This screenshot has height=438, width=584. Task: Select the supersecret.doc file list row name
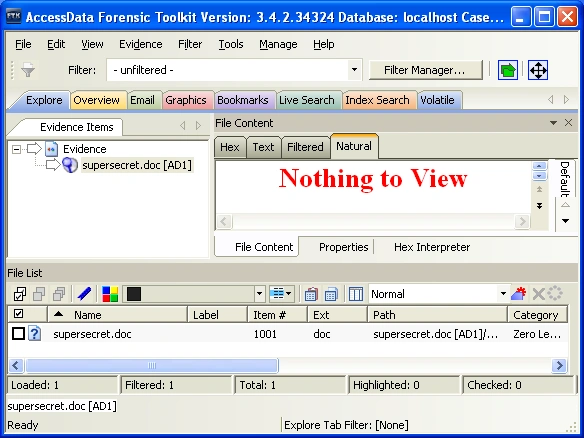tap(92, 334)
